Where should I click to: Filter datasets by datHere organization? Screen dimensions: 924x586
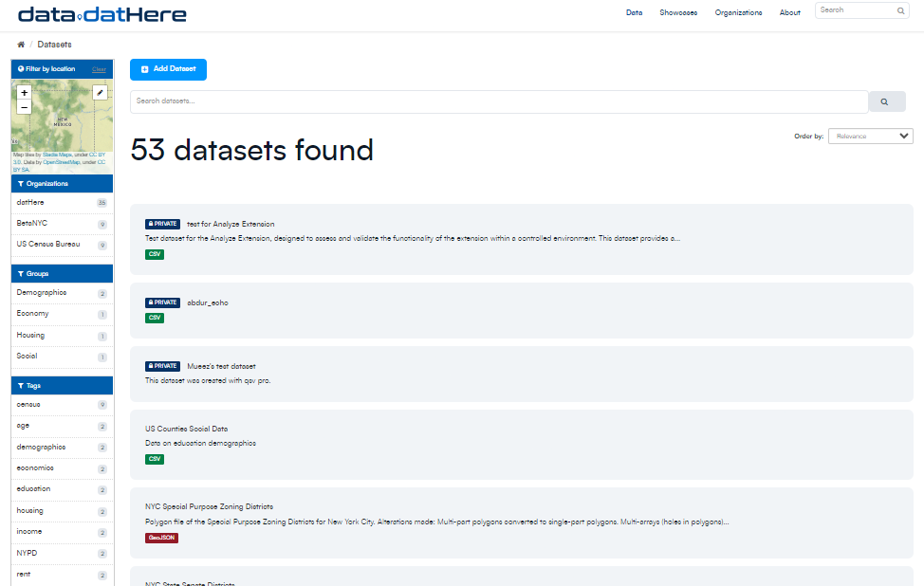point(30,202)
